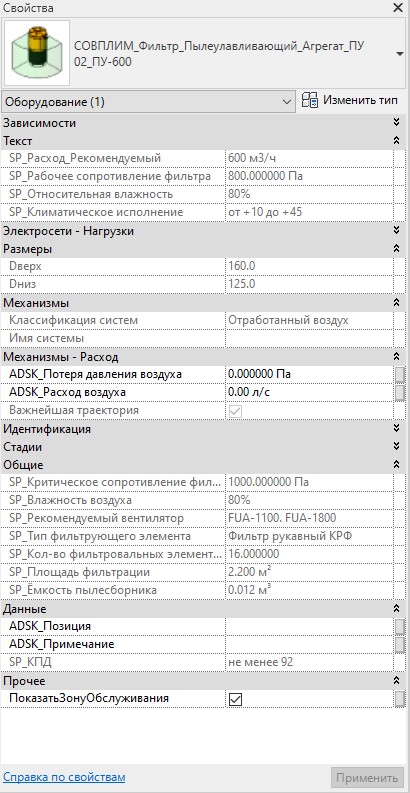
Task: Expand the Зависимости section
Action: (x=397, y=122)
